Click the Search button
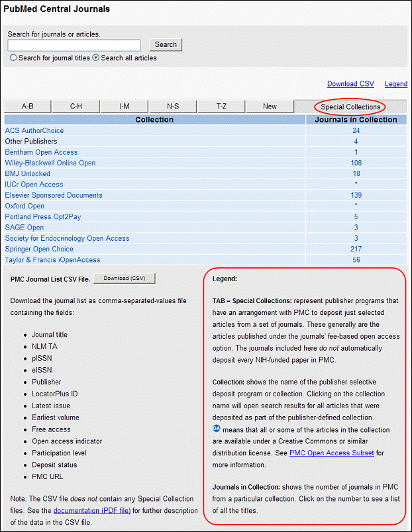 (x=166, y=44)
